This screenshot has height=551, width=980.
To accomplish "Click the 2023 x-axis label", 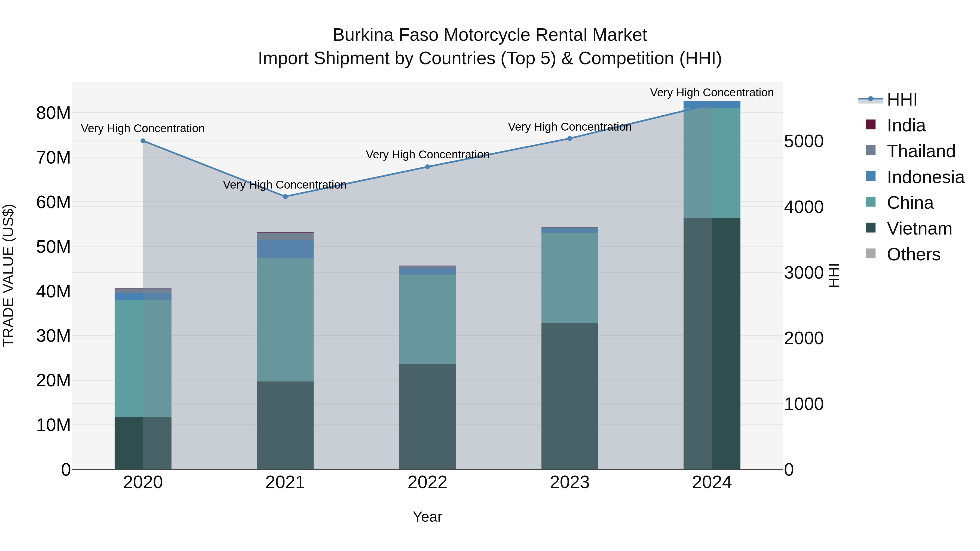I will pyautogui.click(x=569, y=482).
